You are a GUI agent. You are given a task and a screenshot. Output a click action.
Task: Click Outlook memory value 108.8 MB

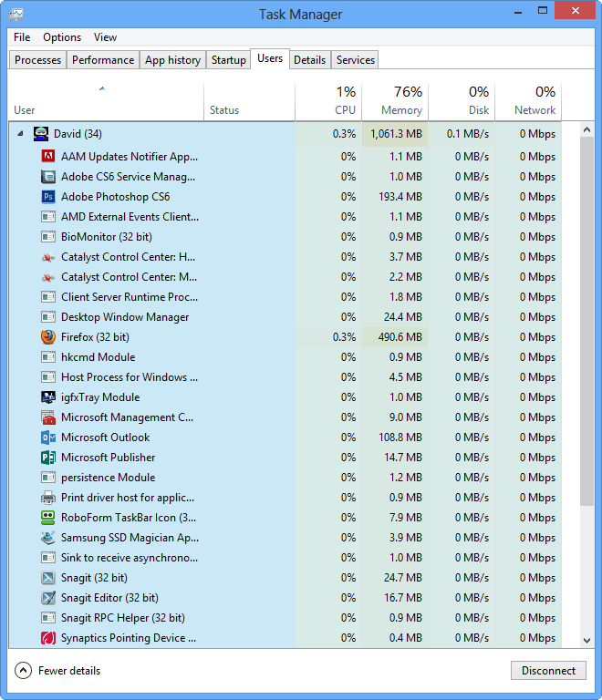[400, 437]
